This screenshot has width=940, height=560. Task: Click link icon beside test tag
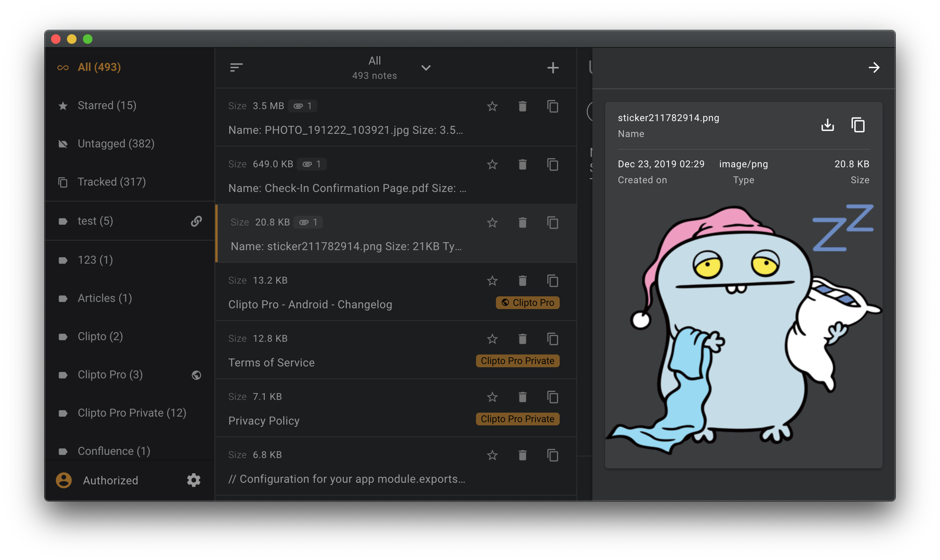pos(196,221)
